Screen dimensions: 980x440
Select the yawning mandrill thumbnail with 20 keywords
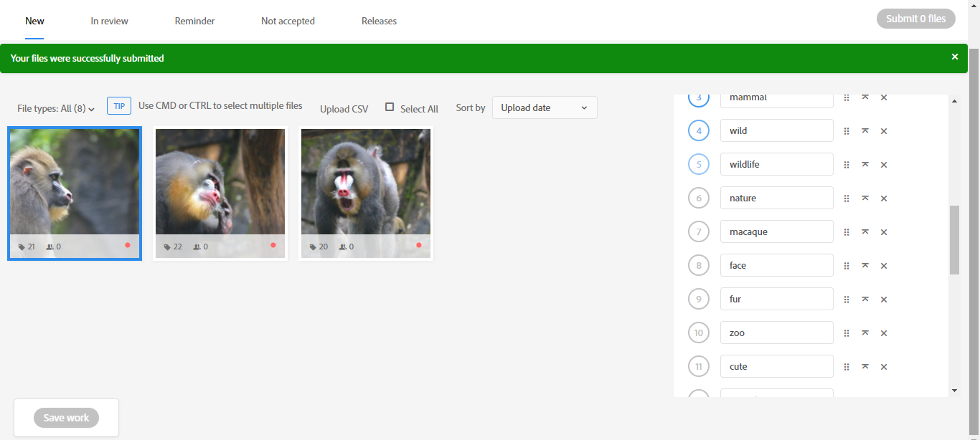[x=366, y=193]
